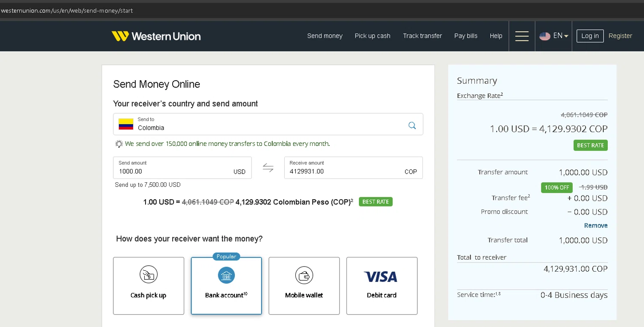
Task: Open Track transfer in the navigation
Action: (x=422, y=36)
